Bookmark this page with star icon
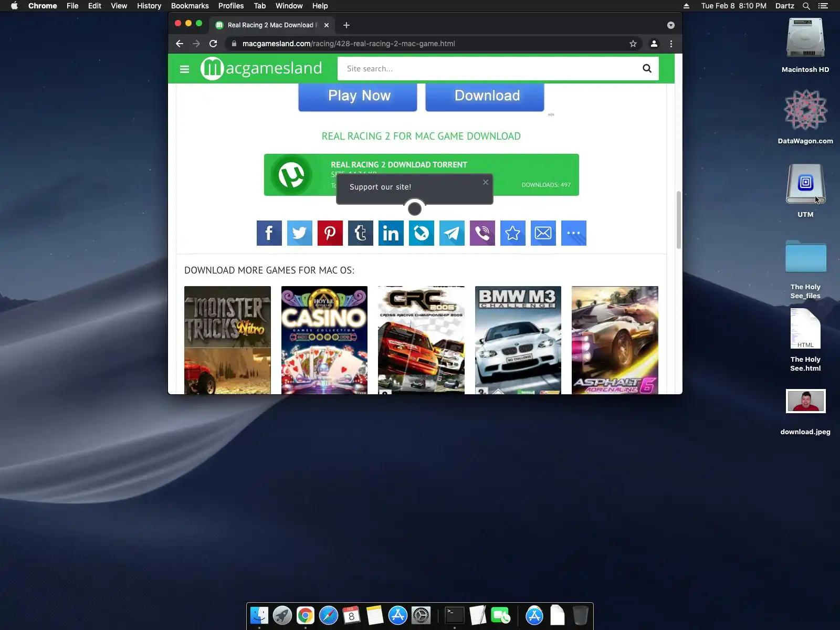Viewport: 840px width, 630px height. pos(633,44)
